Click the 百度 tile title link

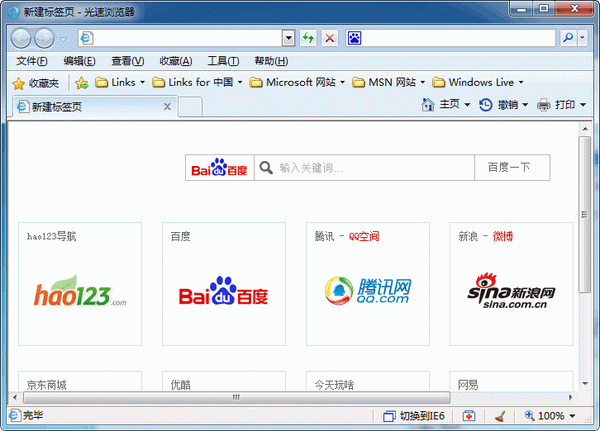click(180, 237)
